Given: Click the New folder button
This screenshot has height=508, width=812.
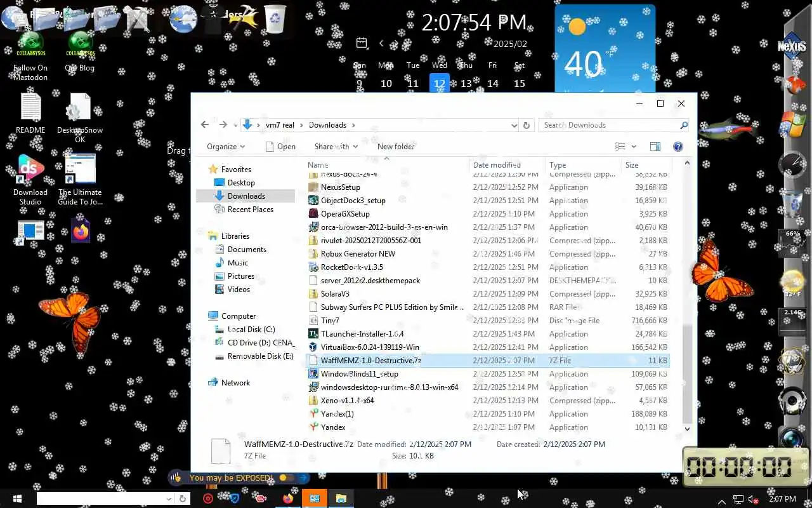Looking at the screenshot, I should pyautogui.click(x=396, y=147).
